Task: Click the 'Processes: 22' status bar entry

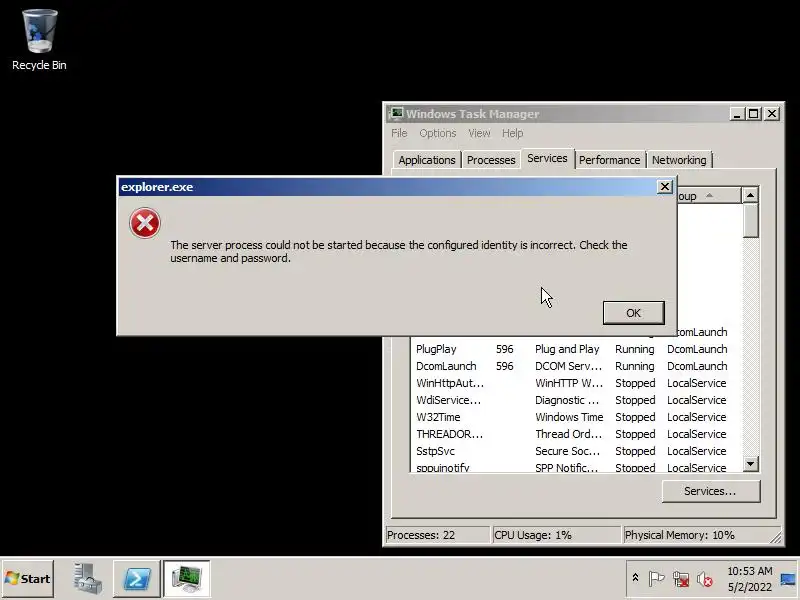Action: [437, 535]
